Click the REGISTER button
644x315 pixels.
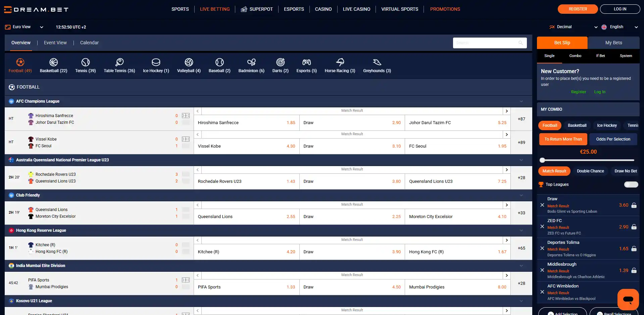[x=578, y=9]
